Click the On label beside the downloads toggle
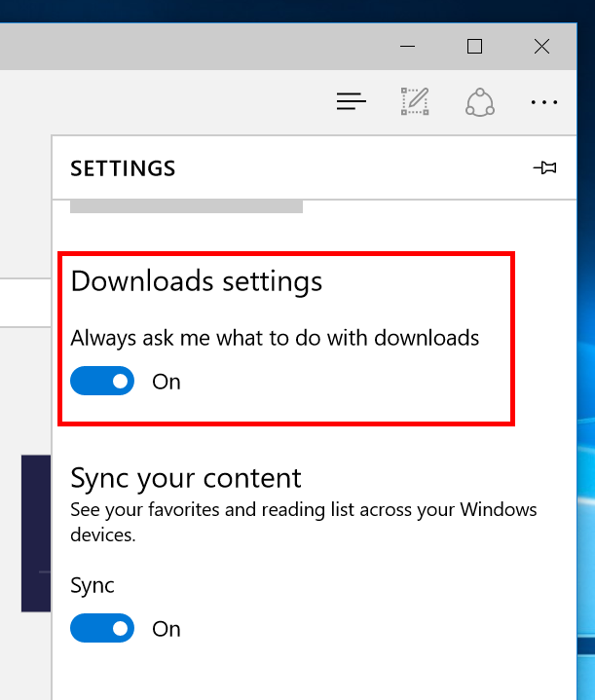Viewport: 595px width, 700px height. point(167,382)
